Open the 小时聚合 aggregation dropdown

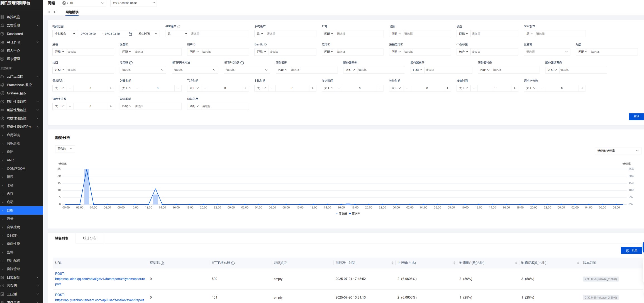65,34
